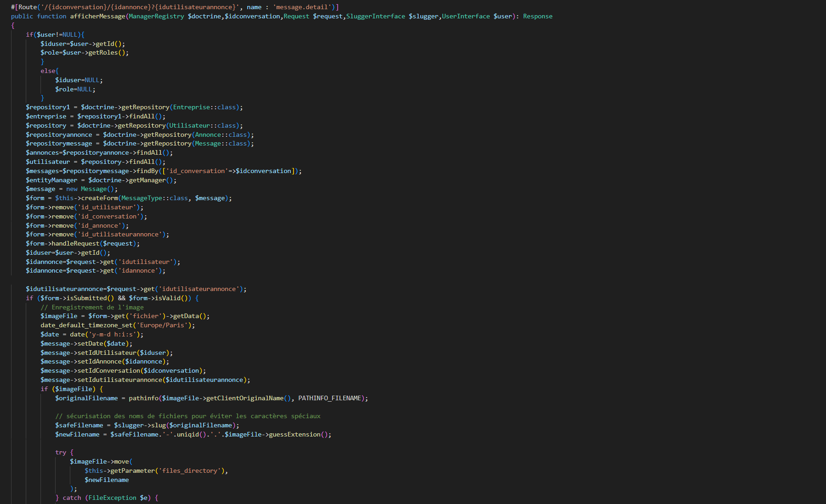Click MessageType::class in createForm
826x504 pixels.
pyautogui.click(x=155, y=198)
